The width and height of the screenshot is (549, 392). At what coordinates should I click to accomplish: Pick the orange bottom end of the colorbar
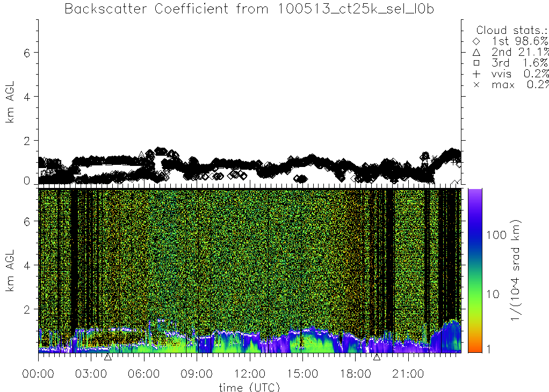point(475,349)
